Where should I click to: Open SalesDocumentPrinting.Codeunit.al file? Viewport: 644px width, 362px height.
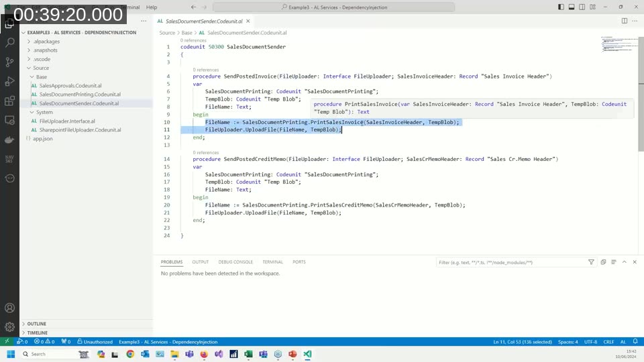coord(80,95)
